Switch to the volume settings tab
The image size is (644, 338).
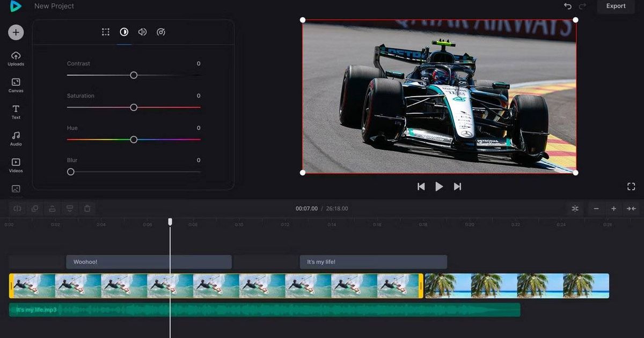tap(142, 32)
